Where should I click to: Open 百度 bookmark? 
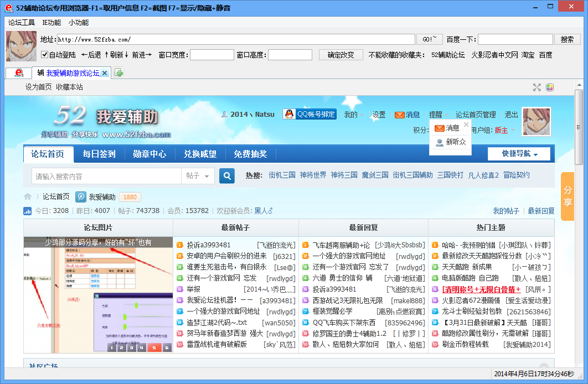click(545, 55)
